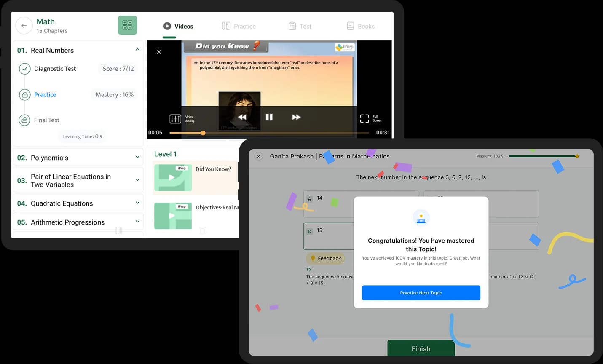
Task: Fast-forward the video
Action: click(296, 117)
